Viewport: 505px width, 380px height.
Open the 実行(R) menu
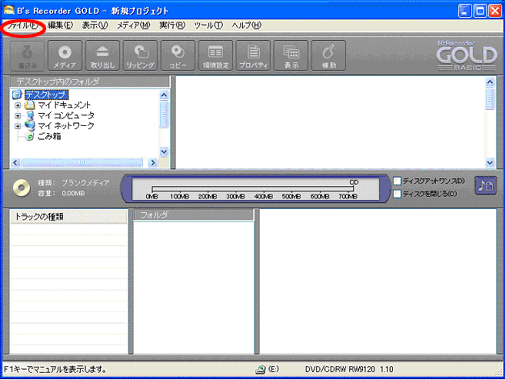172,25
